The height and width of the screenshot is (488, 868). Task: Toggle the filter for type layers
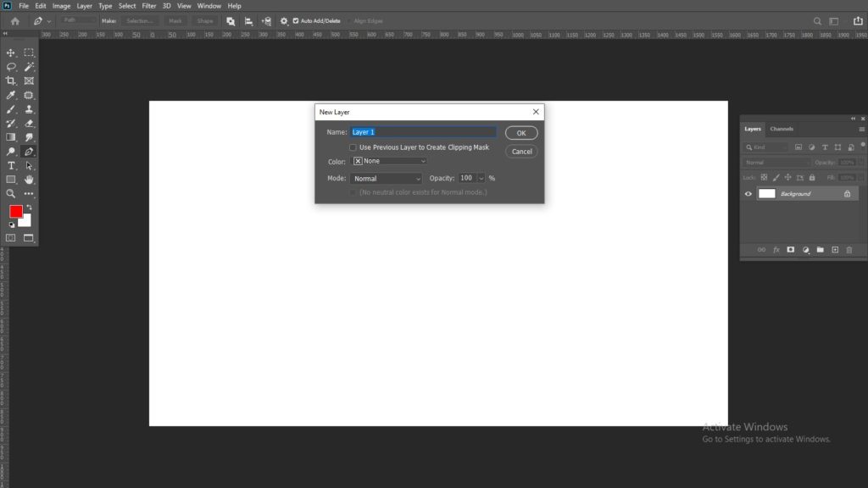point(825,147)
